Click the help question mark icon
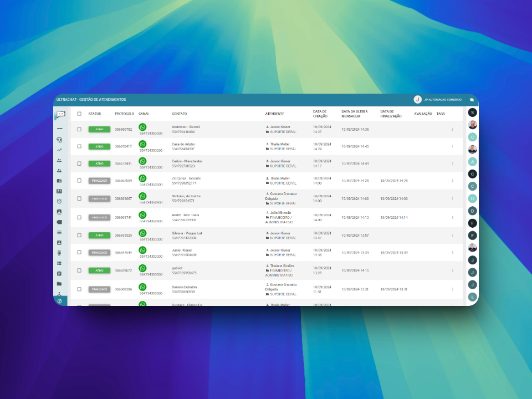Screen dimensions: 532x399 tap(59, 301)
